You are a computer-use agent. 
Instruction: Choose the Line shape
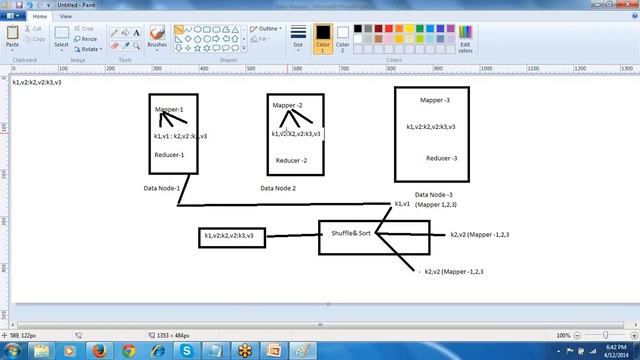click(178, 30)
